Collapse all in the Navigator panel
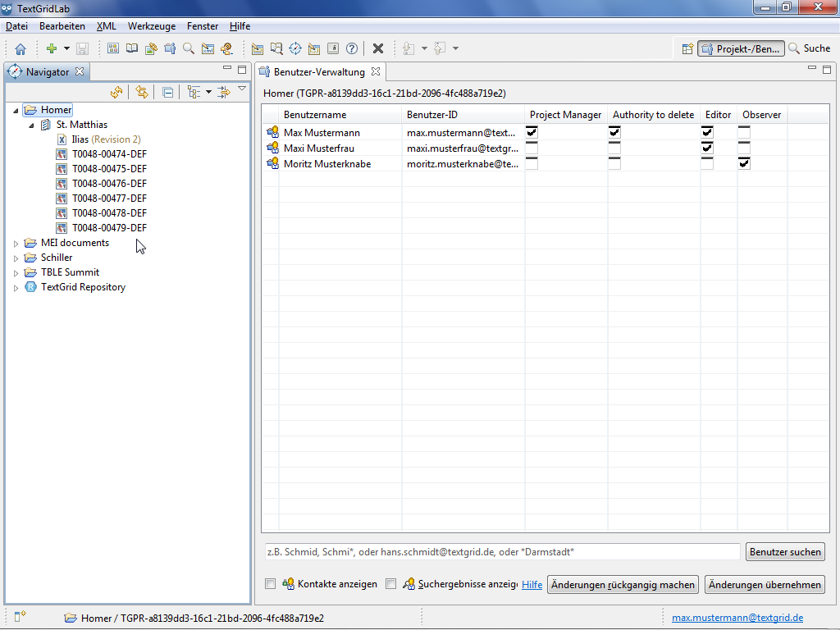The image size is (840, 630). click(167, 92)
